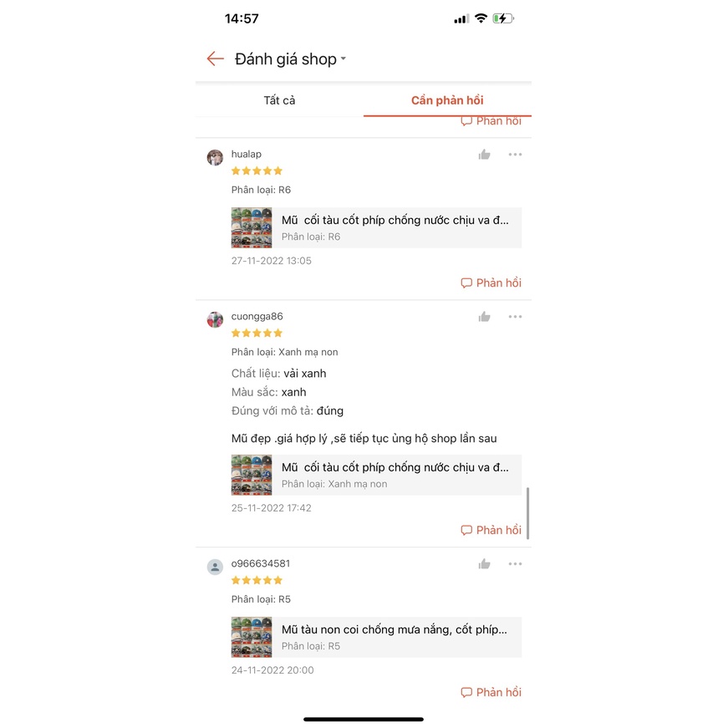Open three-dot menu for o966634581's review

pyautogui.click(x=515, y=563)
